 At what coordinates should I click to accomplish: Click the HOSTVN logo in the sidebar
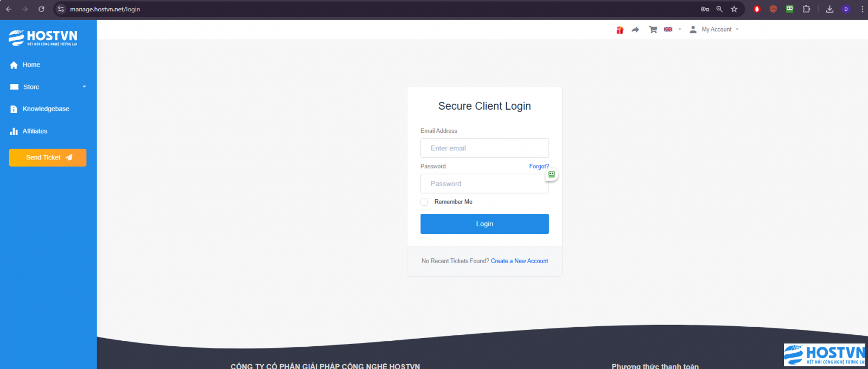coord(43,37)
